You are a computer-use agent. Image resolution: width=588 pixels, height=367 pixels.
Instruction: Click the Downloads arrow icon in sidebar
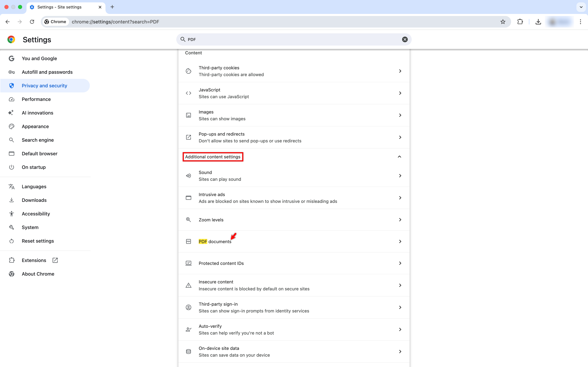point(11,200)
